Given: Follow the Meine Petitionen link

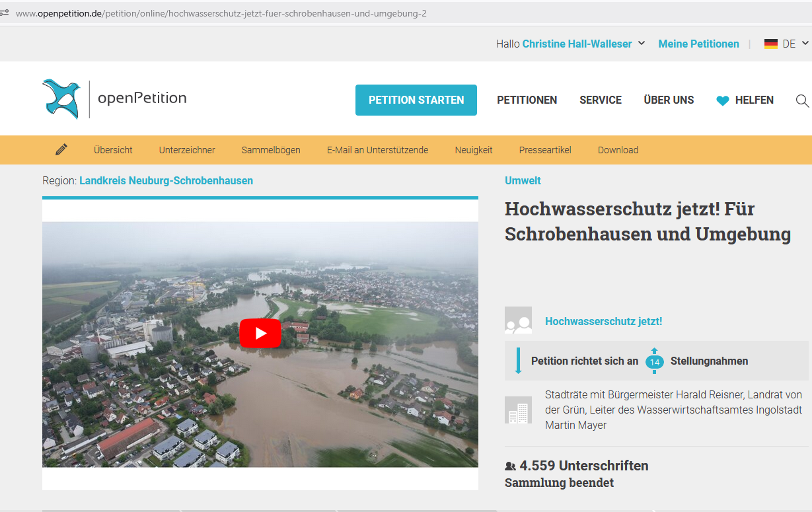Looking at the screenshot, I should [x=698, y=44].
